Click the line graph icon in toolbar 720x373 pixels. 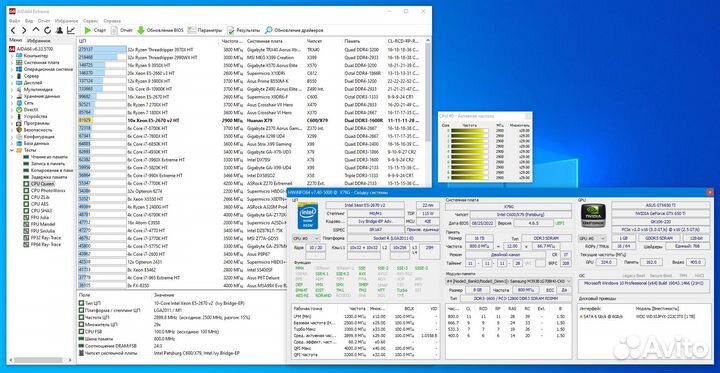tap(71, 30)
